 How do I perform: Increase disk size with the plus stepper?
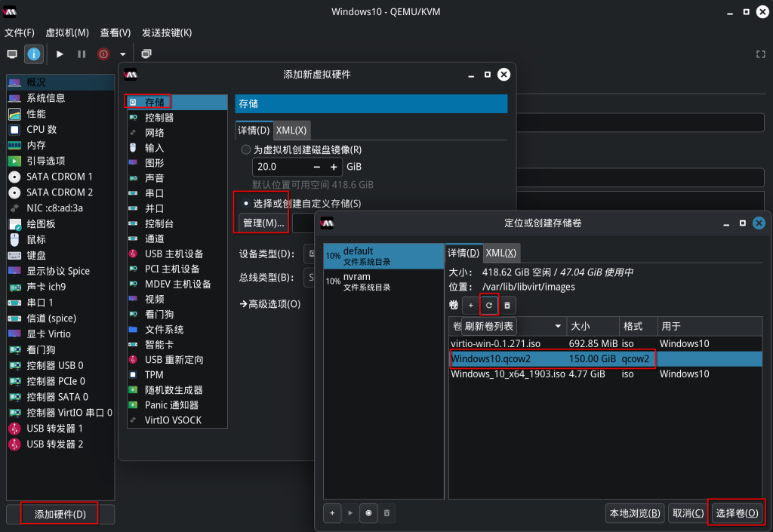(x=334, y=167)
